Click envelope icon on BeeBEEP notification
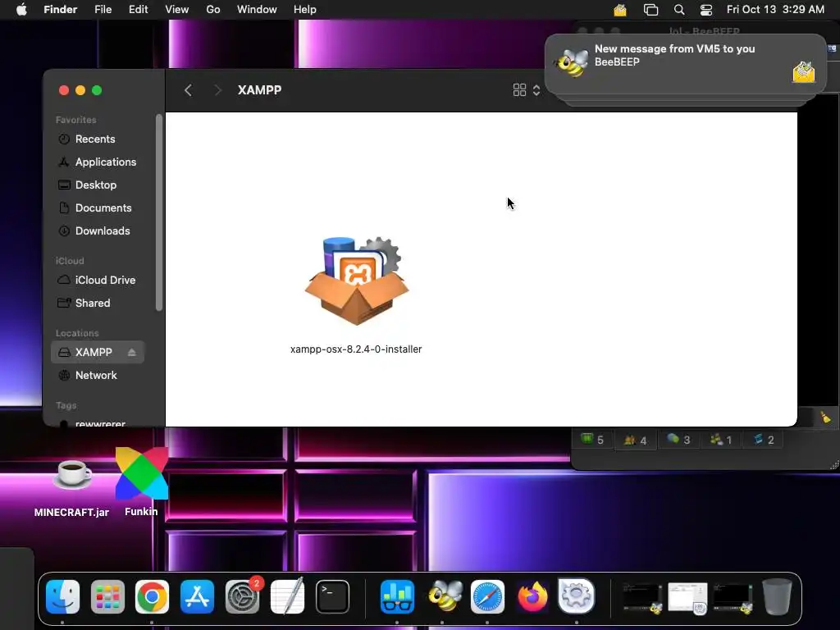Viewport: 840px width, 630px height. click(804, 72)
